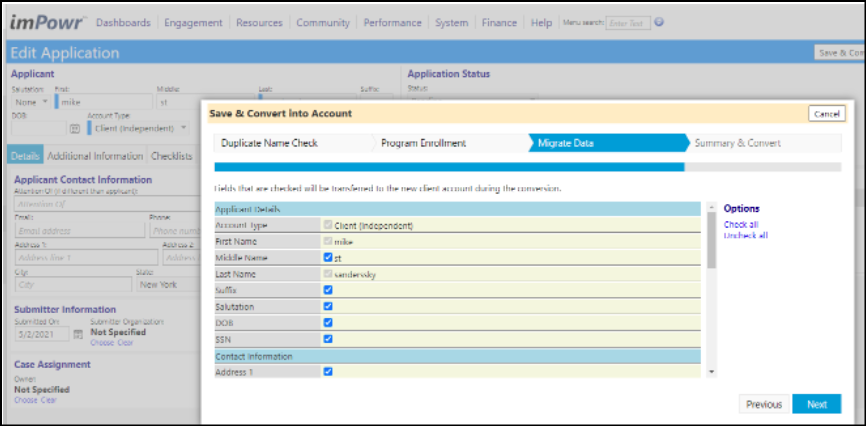Click the Save & Convert button
866x426 pixels.
840,53
